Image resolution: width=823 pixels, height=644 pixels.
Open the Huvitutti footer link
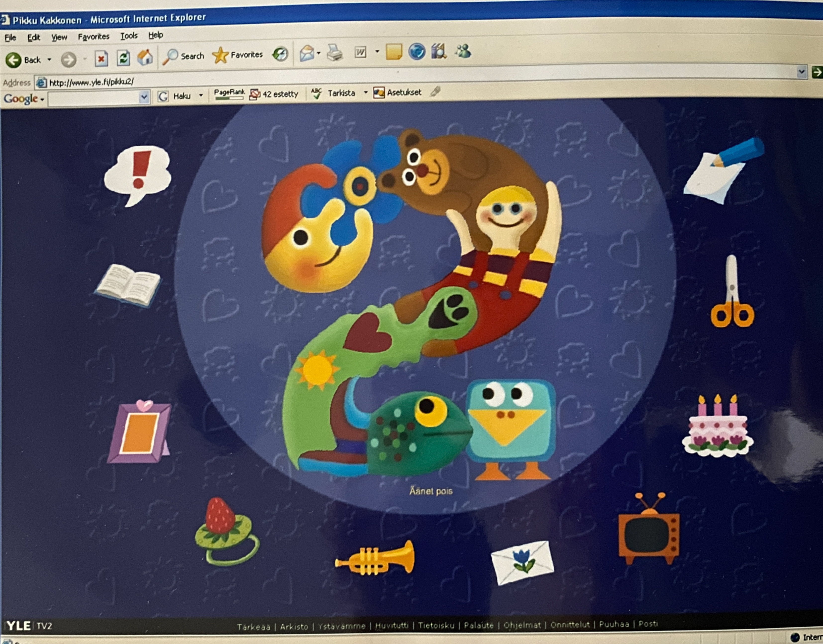click(392, 626)
